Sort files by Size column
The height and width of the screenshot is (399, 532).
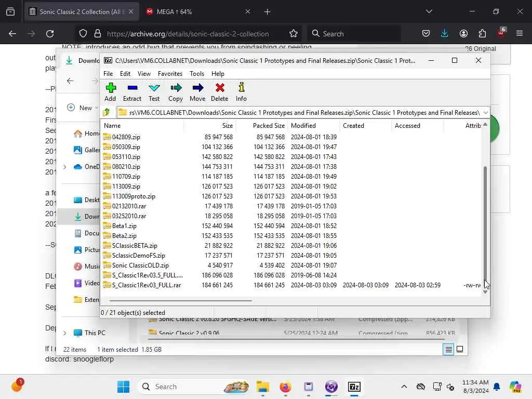click(210, 126)
